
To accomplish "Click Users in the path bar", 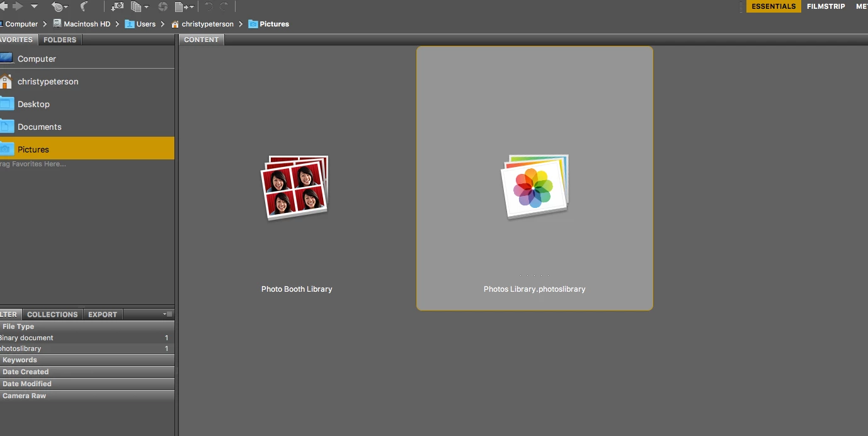I will (x=146, y=24).
